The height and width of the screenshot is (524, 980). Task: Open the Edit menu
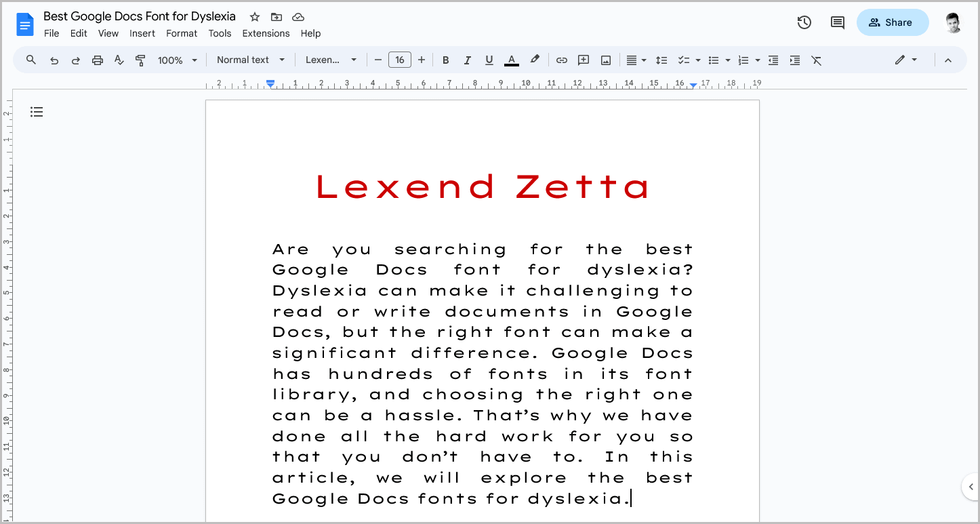click(x=79, y=33)
